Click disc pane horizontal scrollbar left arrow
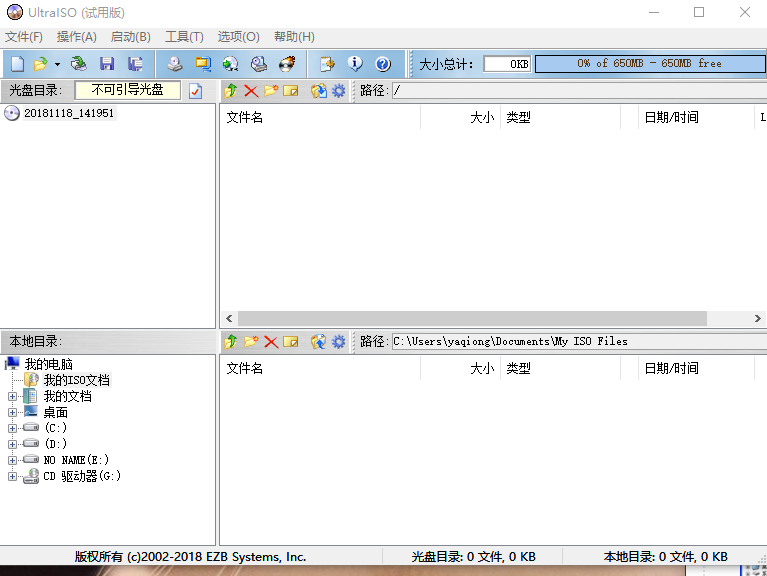The height and width of the screenshot is (576, 767). point(229,318)
